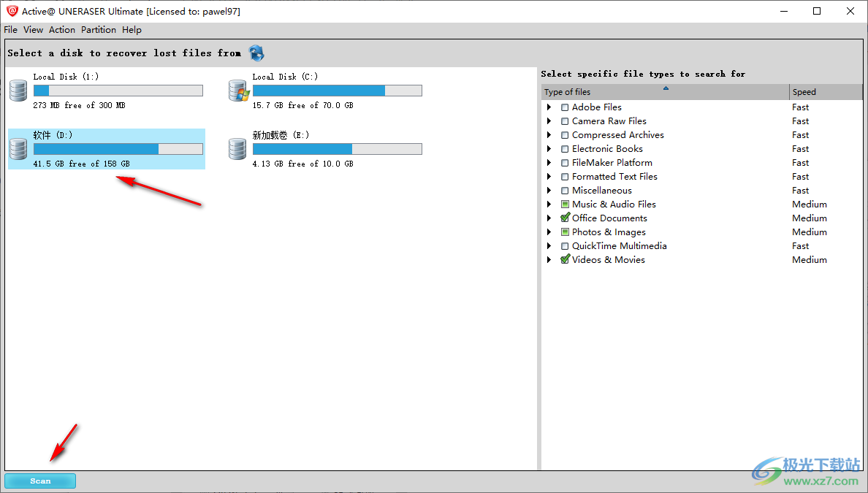Toggle the Music & Audio Files checkbox
The width and height of the screenshot is (868, 493).
pyautogui.click(x=565, y=205)
